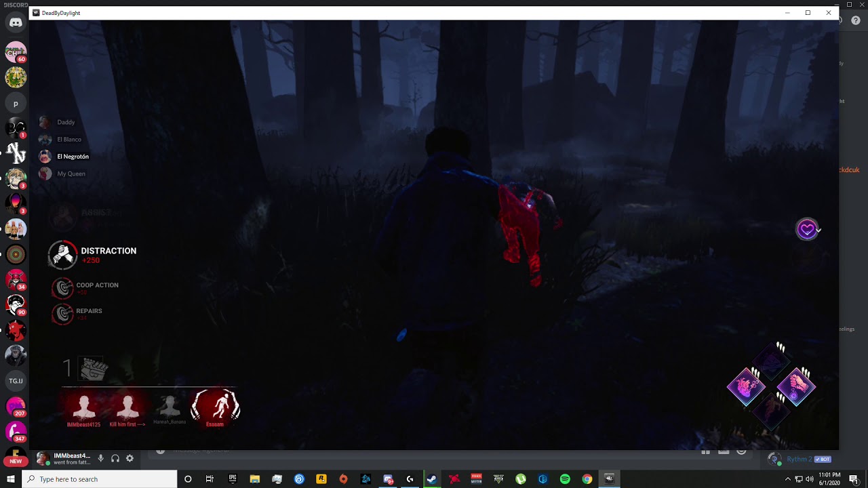Open the CHILL server with 60 badge

tap(16, 52)
